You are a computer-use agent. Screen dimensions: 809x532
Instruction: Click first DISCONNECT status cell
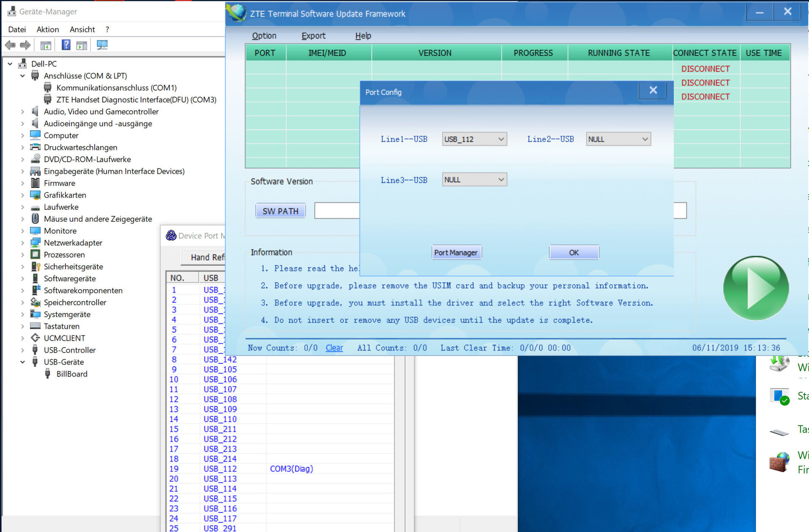click(x=706, y=69)
